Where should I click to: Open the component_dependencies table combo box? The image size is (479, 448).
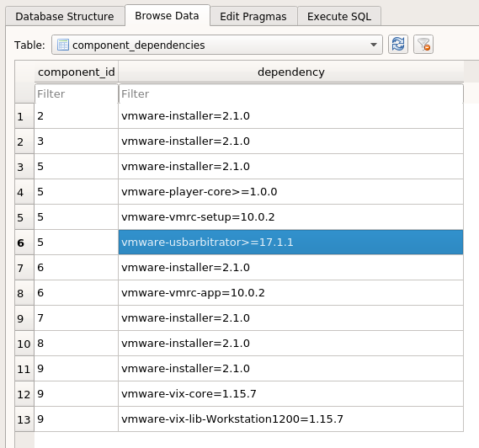click(x=217, y=45)
